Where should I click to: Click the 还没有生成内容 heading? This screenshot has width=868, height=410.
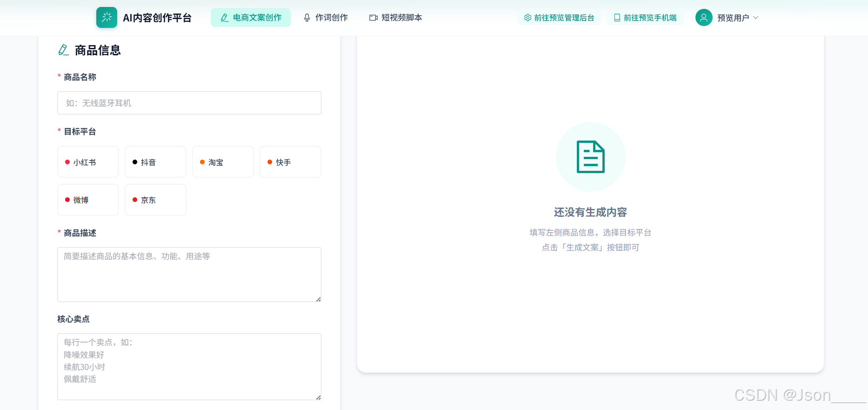coord(590,212)
